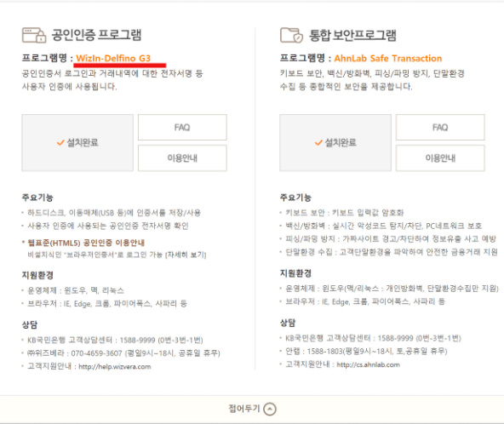The height and width of the screenshot is (424, 504).
Task: Click the 공인인증 프로그램 heading
Action: click(96, 35)
